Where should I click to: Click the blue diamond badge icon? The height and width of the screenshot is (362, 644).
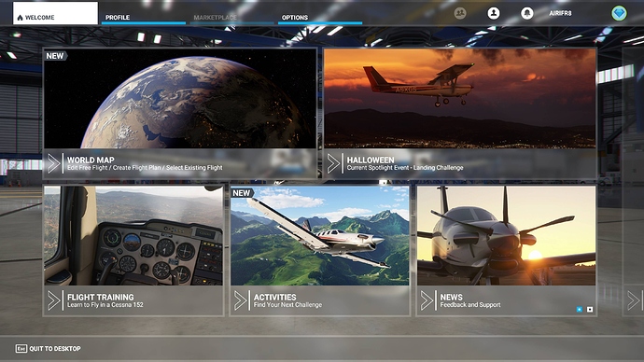click(619, 13)
